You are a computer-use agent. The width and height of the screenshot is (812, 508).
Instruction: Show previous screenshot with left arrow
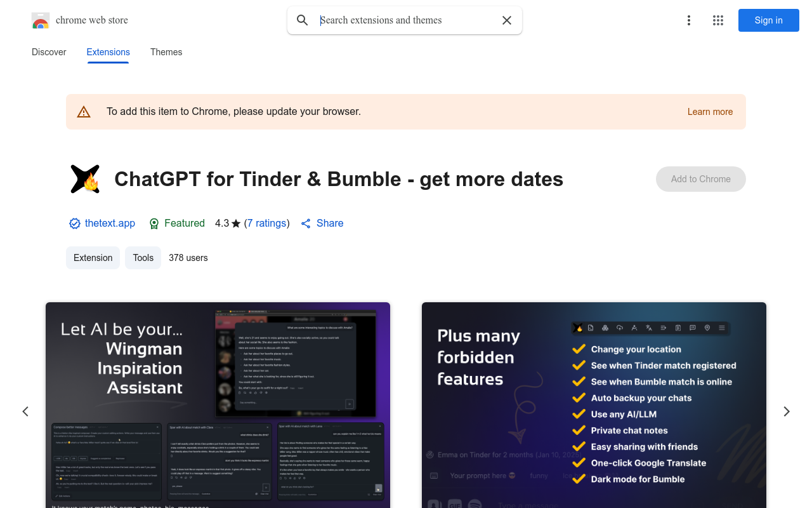coord(25,411)
